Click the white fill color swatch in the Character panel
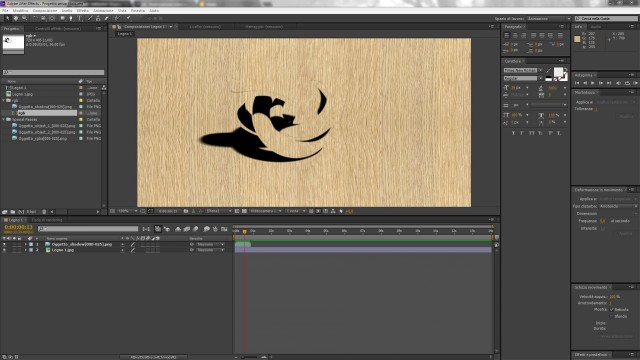 coord(558,72)
